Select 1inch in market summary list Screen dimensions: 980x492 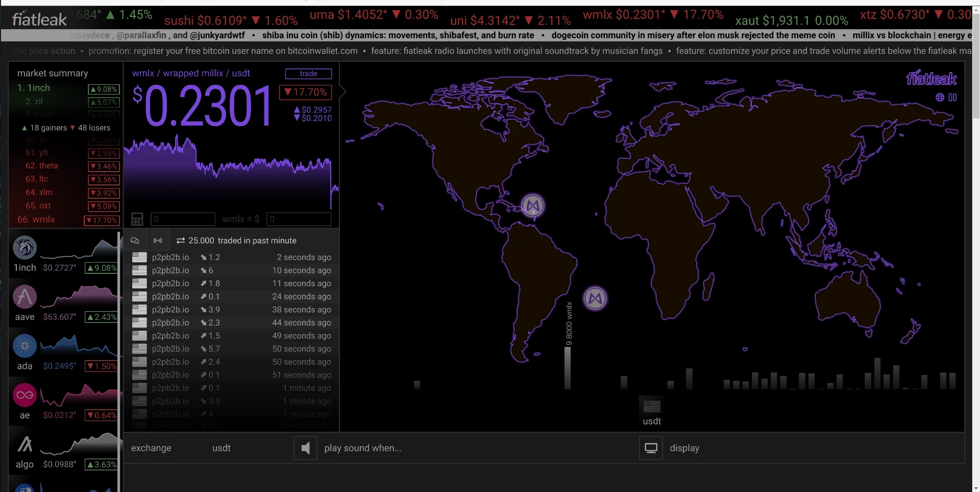tap(68, 88)
